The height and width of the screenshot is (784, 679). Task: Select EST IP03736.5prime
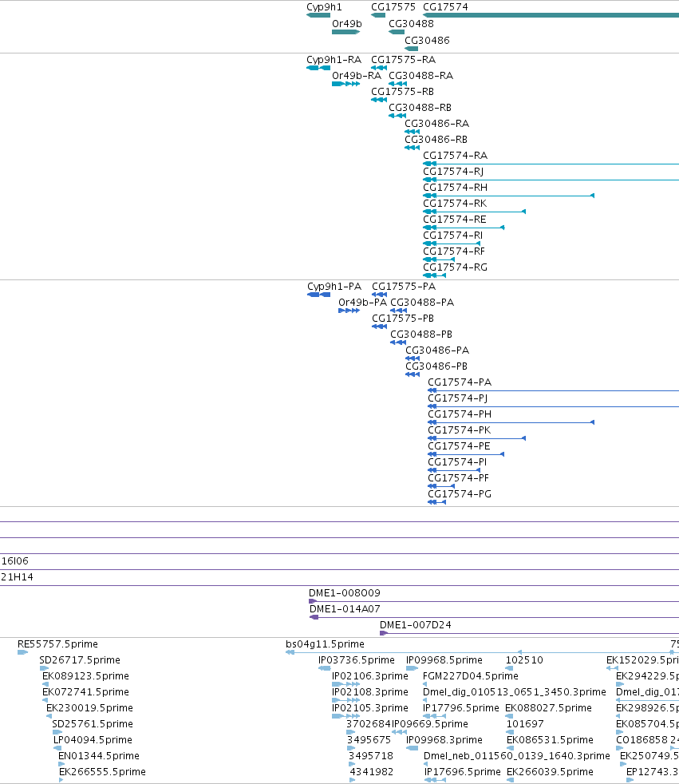pos(325,668)
